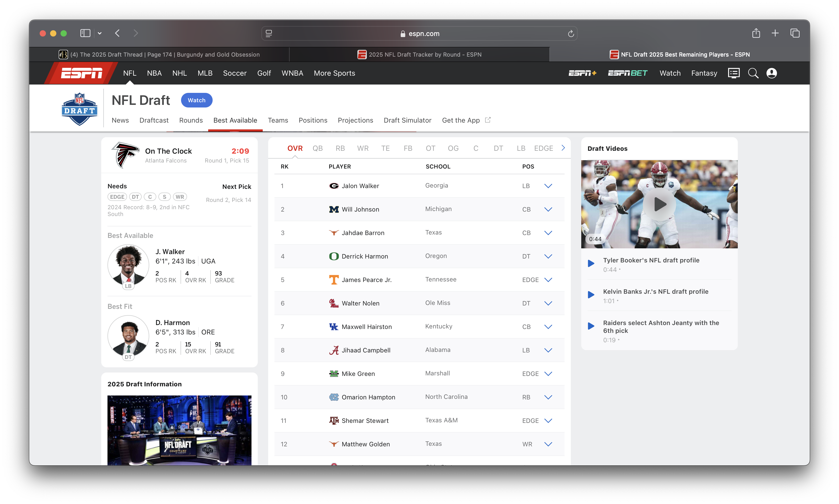Switch to the EDGE position tab
The height and width of the screenshot is (504, 839).
coord(543,148)
